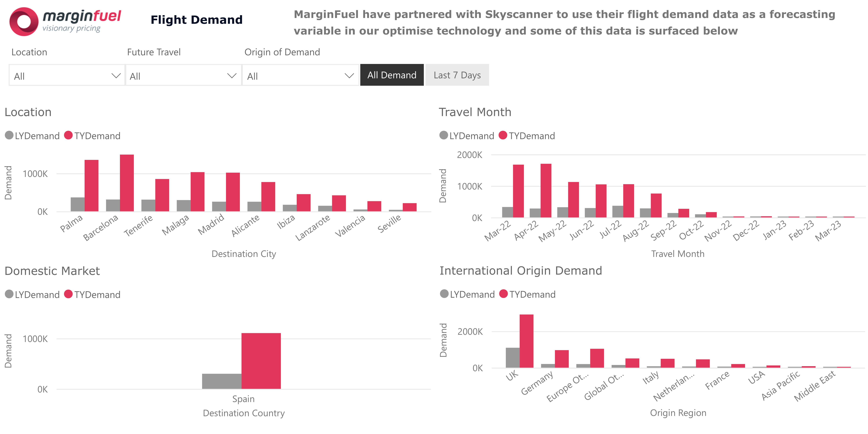
Task: Click LYDemand legend marker in Location chart
Action: [x=9, y=135]
